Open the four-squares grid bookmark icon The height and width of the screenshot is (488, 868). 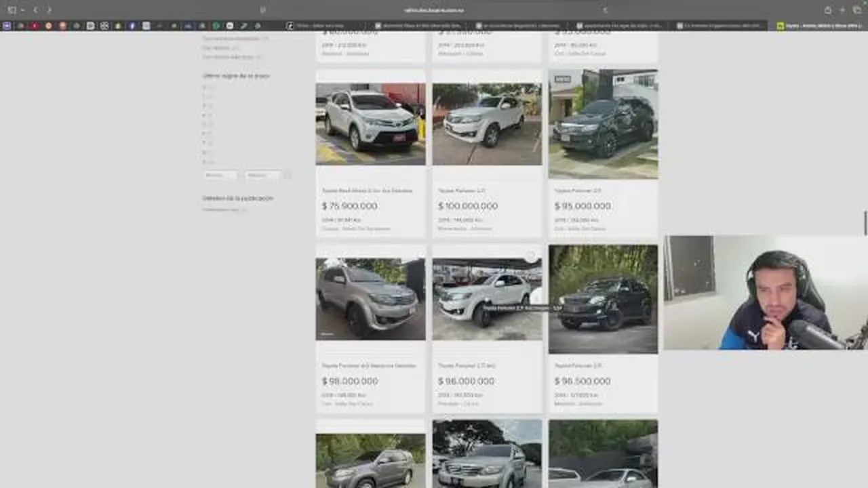(x=104, y=26)
